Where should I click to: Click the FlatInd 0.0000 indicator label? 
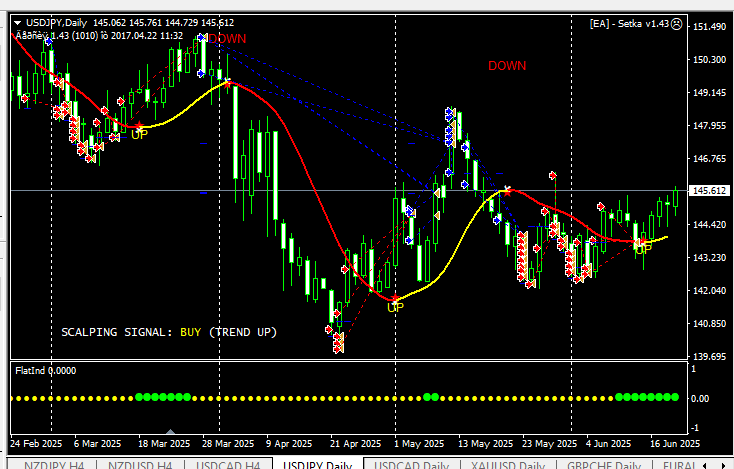coord(45,371)
